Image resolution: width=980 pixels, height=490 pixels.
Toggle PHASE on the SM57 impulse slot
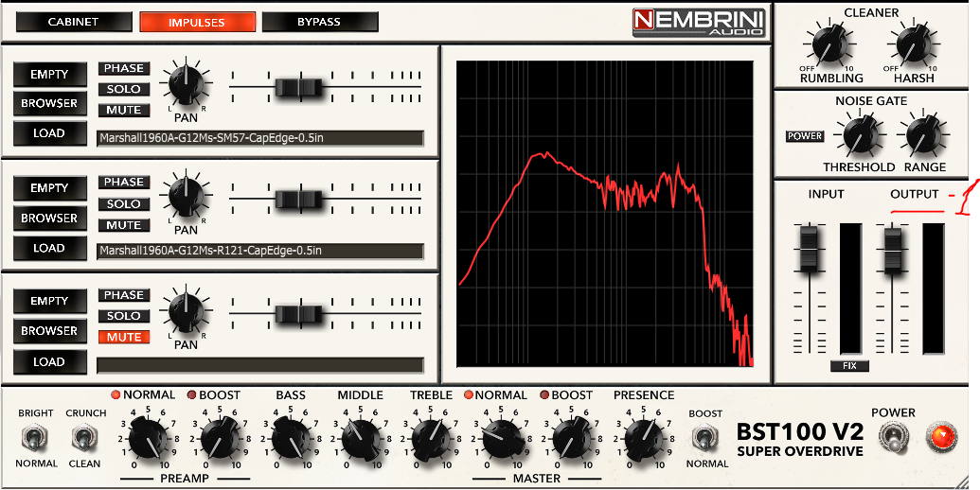click(124, 68)
